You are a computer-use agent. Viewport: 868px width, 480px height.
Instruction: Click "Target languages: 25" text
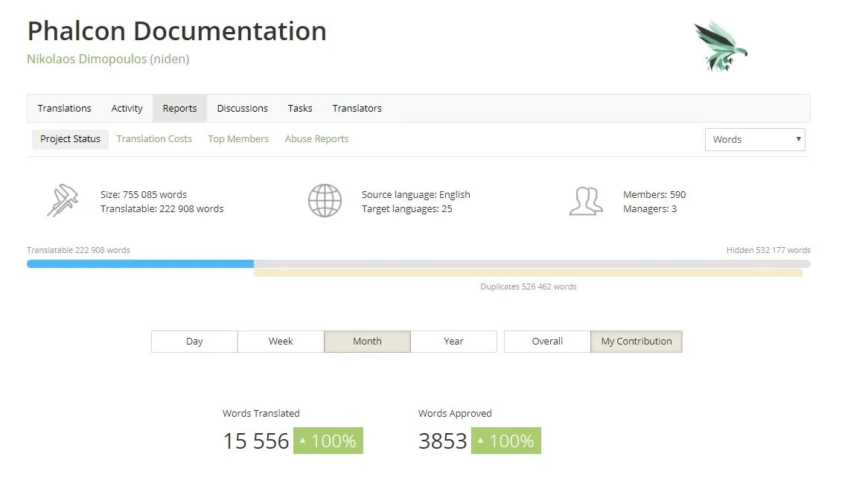(x=407, y=208)
